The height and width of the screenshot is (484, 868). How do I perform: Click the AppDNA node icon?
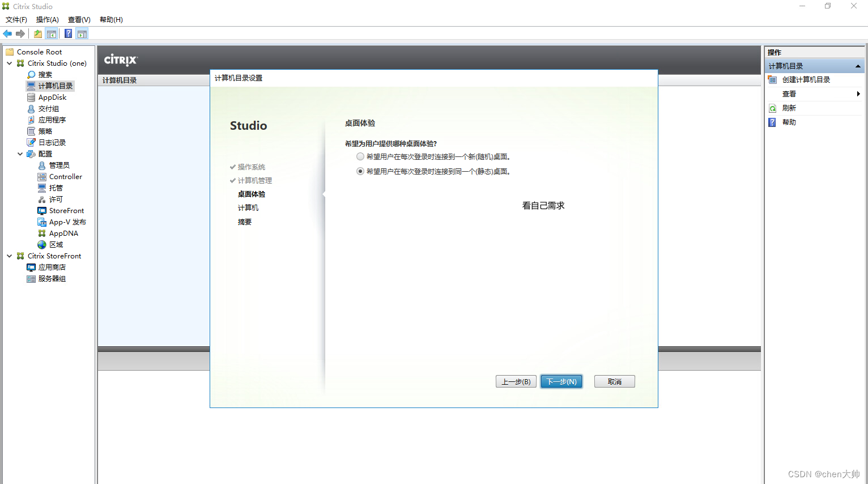pyautogui.click(x=42, y=233)
